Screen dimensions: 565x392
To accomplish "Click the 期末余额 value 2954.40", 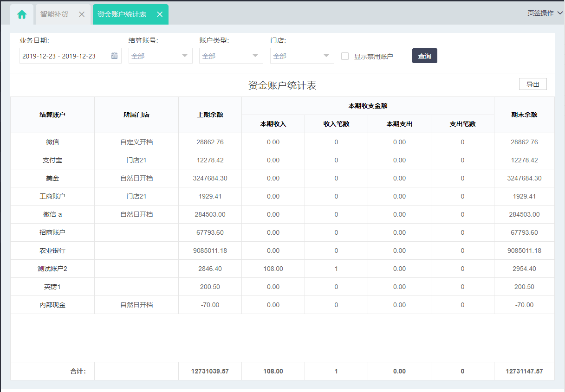I will [x=525, y=269].
